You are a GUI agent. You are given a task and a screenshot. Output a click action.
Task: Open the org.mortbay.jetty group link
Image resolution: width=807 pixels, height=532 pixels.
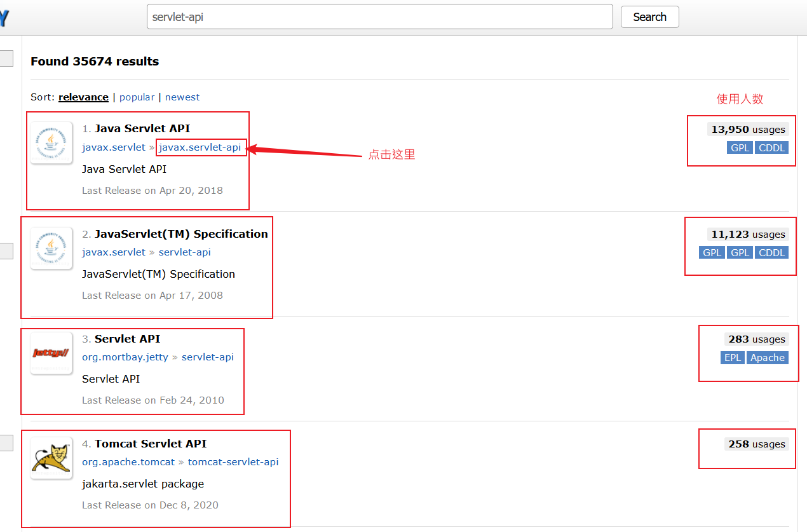(x=125, y=357)
